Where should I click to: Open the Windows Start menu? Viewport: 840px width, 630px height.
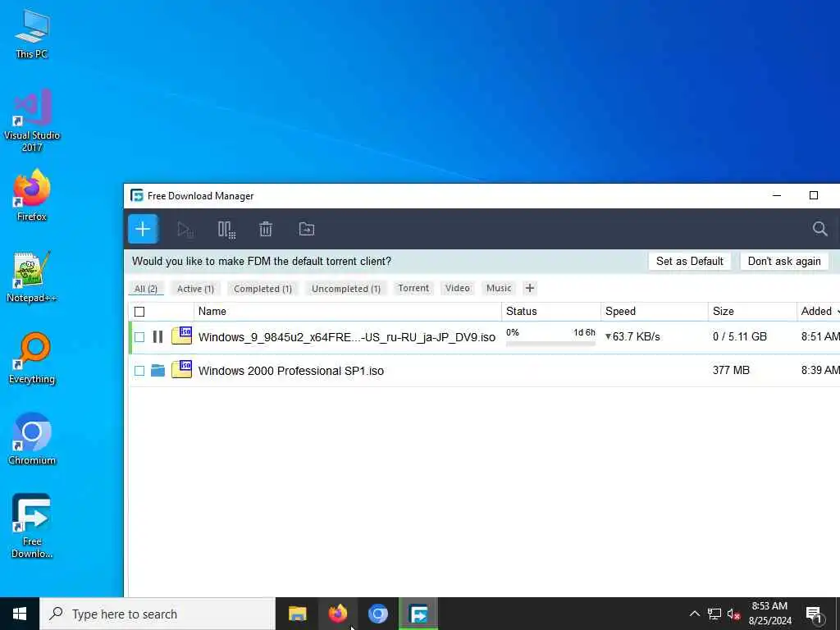[20, 614]
